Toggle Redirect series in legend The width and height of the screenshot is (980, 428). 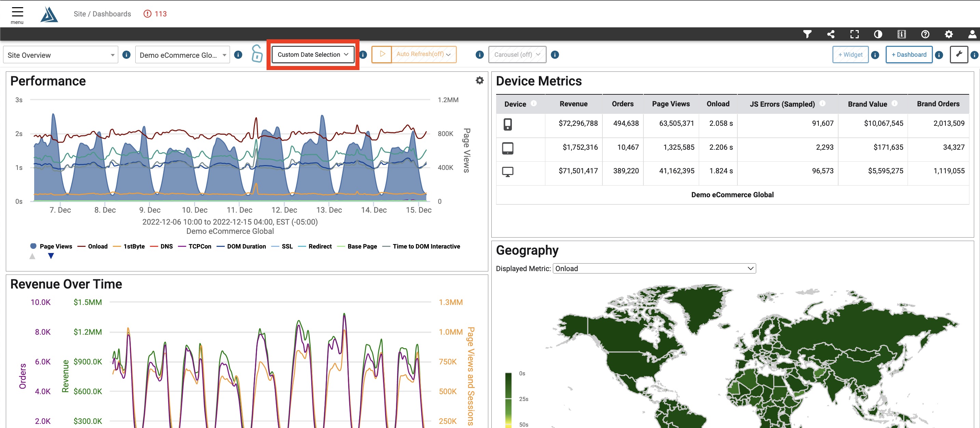coord(315,246)
